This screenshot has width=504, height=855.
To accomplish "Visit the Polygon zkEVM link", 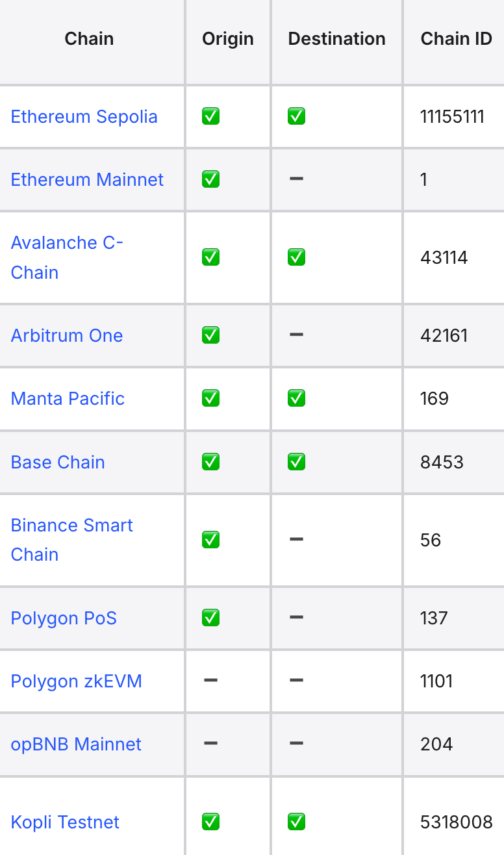I will click(77, 681).
